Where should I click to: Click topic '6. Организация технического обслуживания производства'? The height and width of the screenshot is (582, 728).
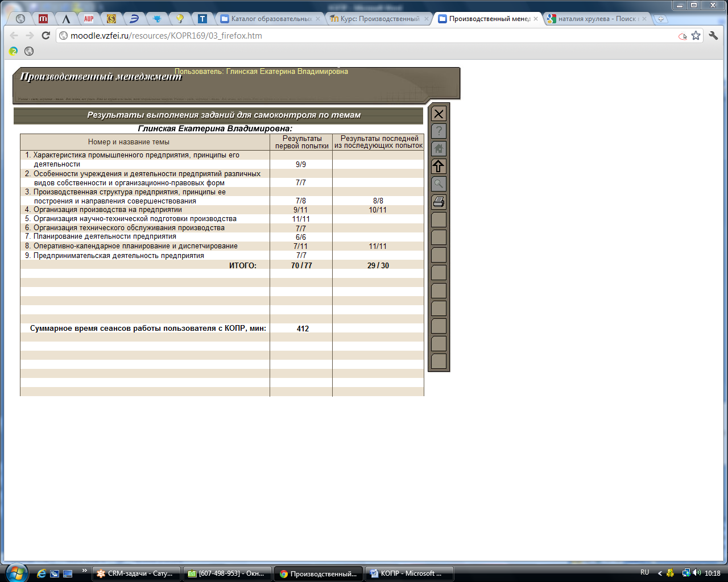point(125,228)
